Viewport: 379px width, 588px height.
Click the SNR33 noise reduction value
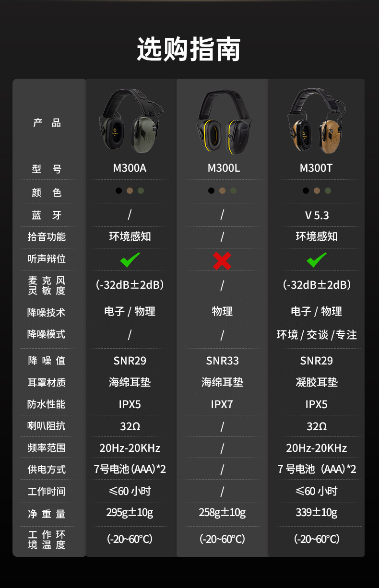223,361
